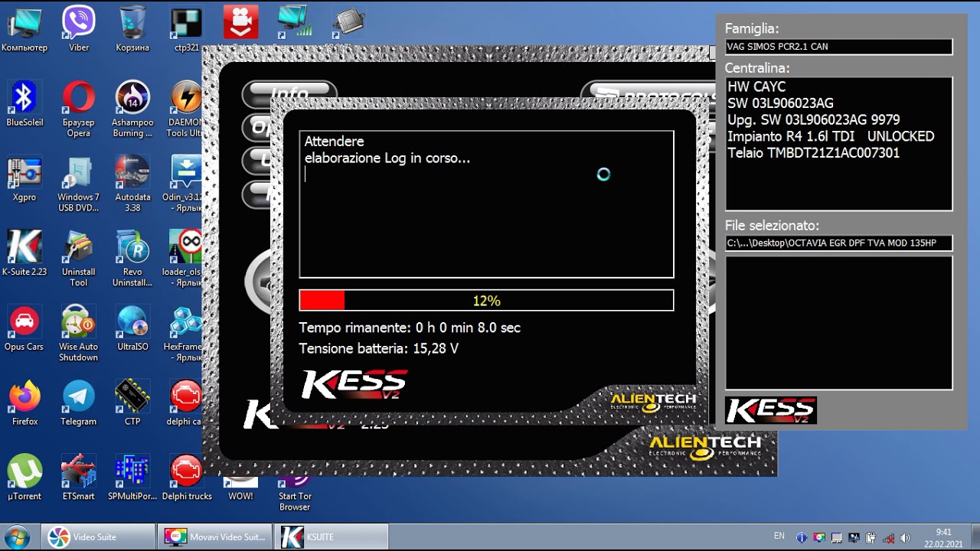Click the File selezionato path field

point(838,243)
